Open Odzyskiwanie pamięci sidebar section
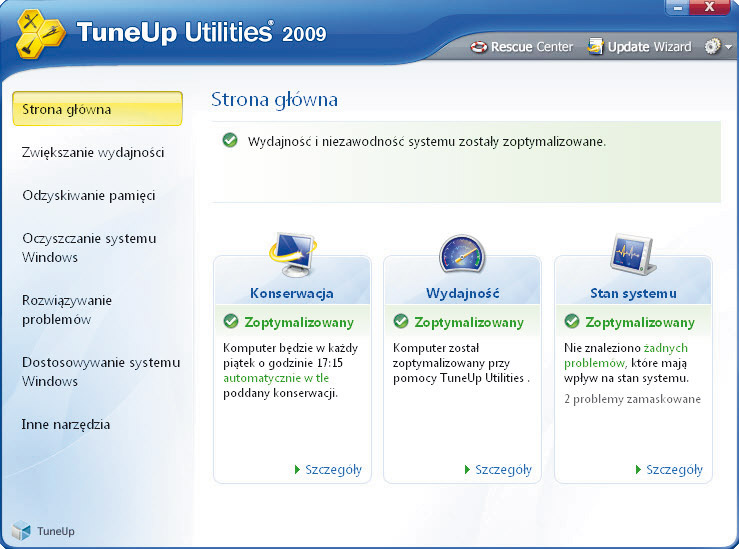Screen dimensions: 739x549 [x=89, y=195]
